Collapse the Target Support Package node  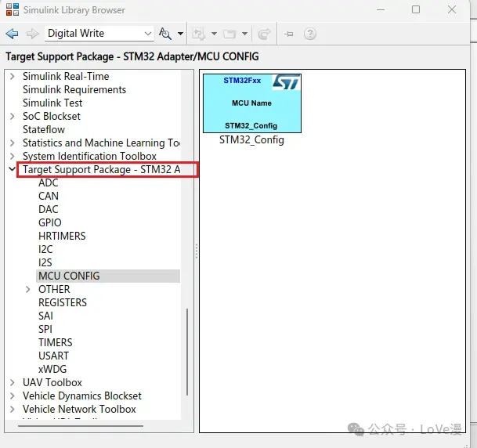[13, 169]
